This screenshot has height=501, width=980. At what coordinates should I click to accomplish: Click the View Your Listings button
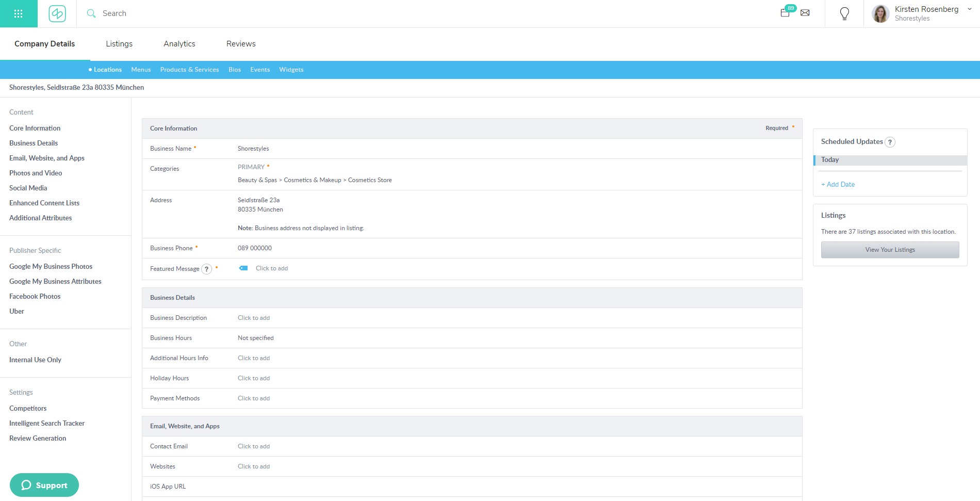890,250
